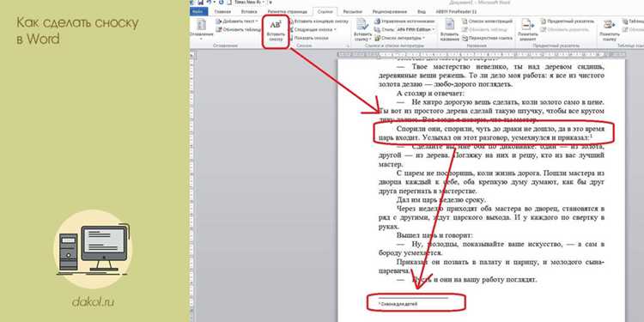This screenshot has width=644, height=322.
Task: Click the Undo icon in quick access toolbar
Action: click(x=209, y=3)
